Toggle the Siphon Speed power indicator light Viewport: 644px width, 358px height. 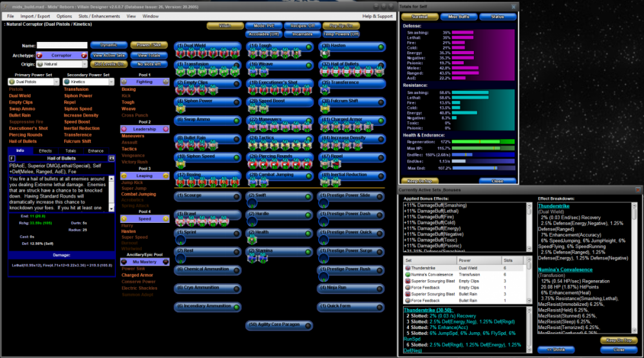(236, 156)
